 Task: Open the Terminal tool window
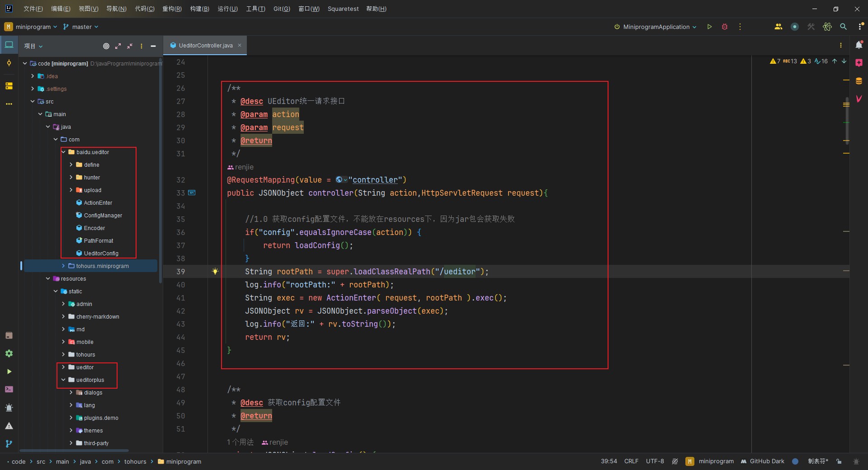9,389
